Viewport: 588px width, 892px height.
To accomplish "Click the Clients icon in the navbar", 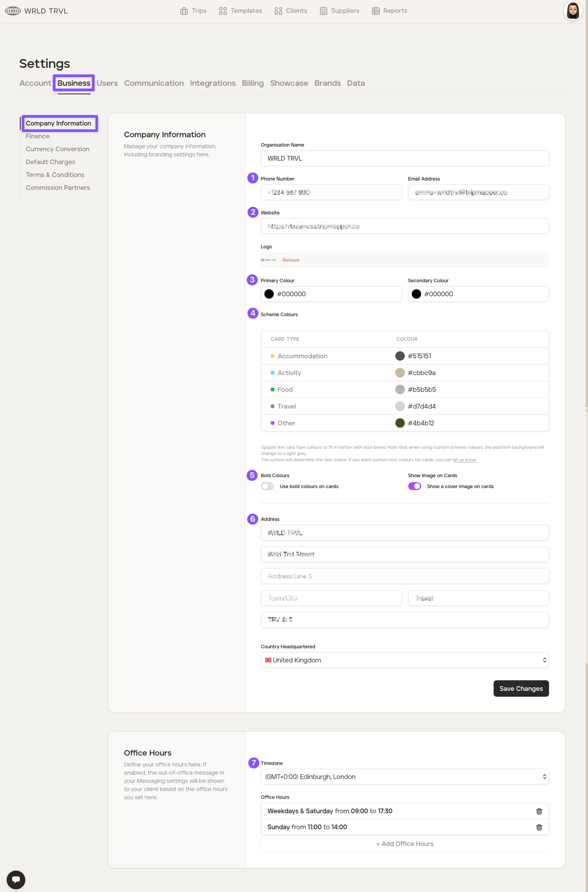I will pyautogui.click(x=278, y=11).
